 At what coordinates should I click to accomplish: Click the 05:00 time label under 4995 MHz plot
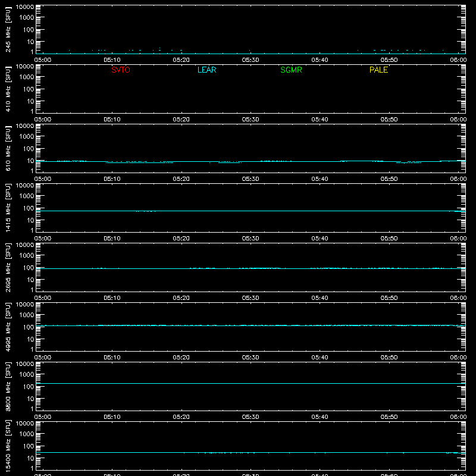(43, 358)
